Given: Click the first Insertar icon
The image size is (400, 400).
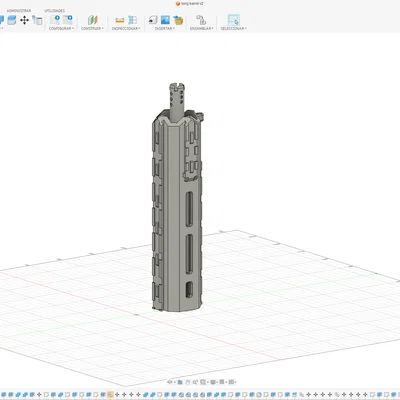Looking at the screenshot, I should [153, 20].
